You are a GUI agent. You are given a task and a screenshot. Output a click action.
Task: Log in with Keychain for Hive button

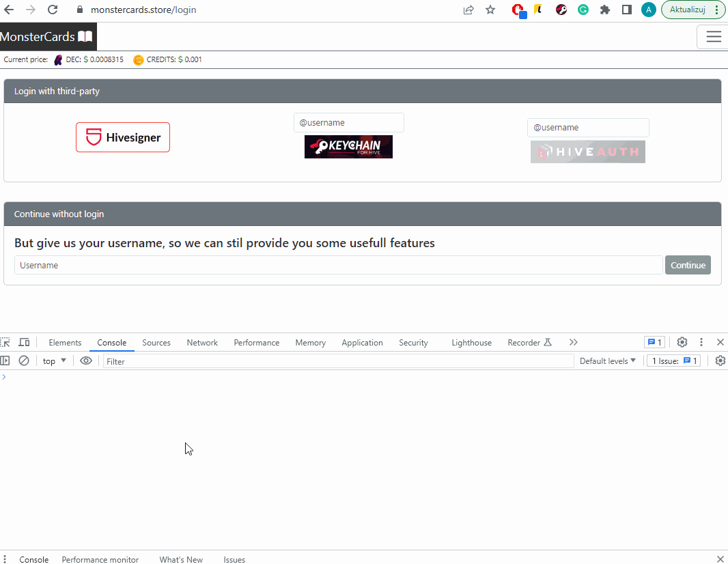pos(349,147)
